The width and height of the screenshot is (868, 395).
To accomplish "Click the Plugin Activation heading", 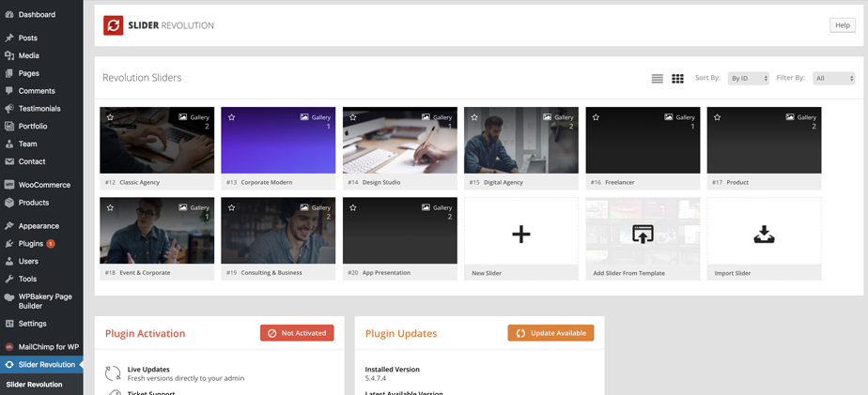I will 145,334.
